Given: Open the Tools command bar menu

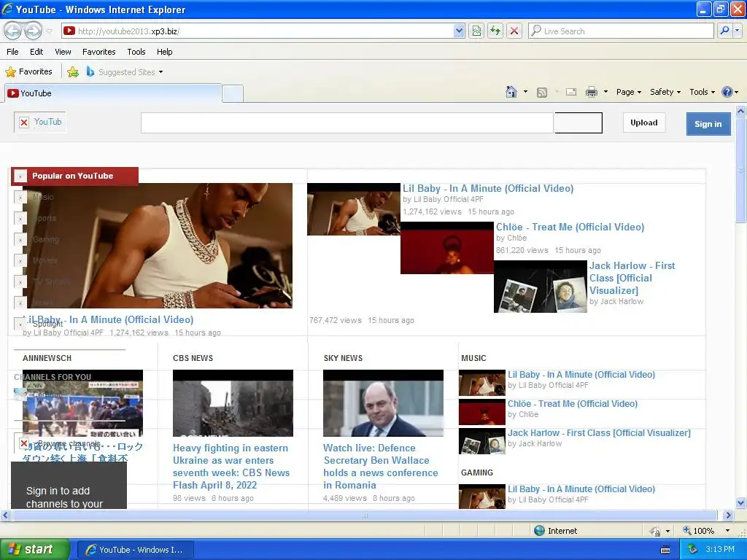Looking at the screenshot, I should pyautogui.click(x=703, y=92).
